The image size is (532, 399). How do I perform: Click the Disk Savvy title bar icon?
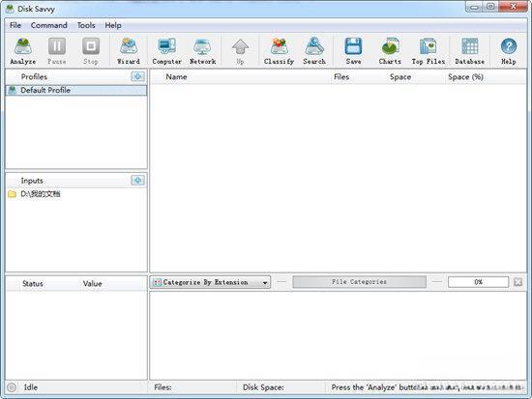tap(11, 9)
